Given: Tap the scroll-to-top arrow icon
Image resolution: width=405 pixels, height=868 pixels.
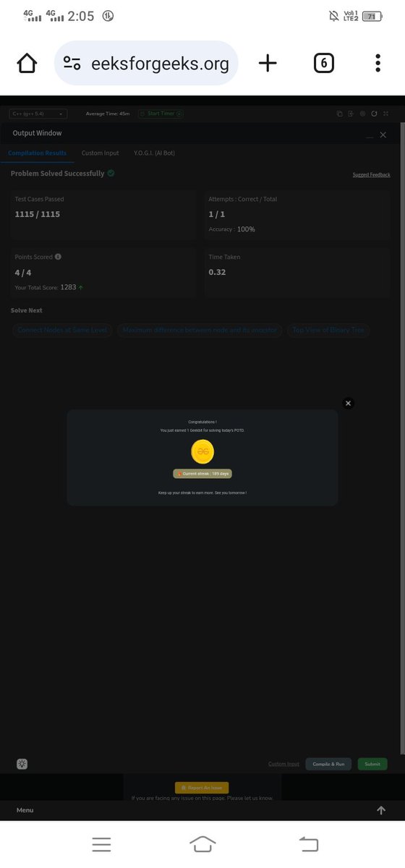Looking at the screenshot, I should pos(381,810).
